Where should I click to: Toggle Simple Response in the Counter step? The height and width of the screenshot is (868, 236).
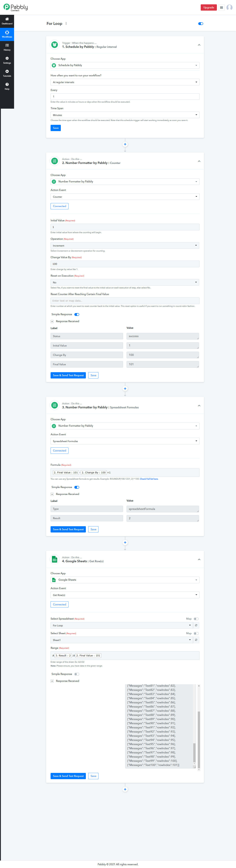pyautogui.click(x=77, y=314)
